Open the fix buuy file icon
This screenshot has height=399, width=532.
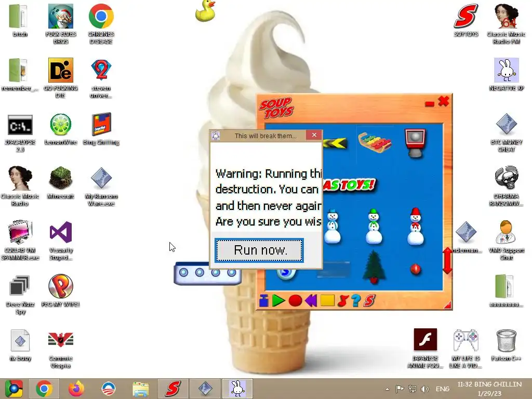click(20, 340)
